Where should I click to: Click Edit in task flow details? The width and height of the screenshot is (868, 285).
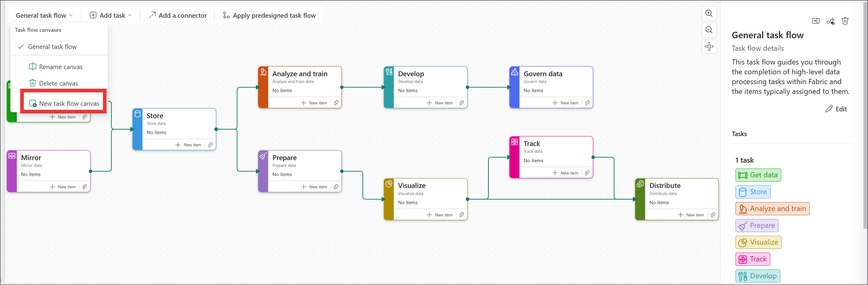tap(836, 109)
